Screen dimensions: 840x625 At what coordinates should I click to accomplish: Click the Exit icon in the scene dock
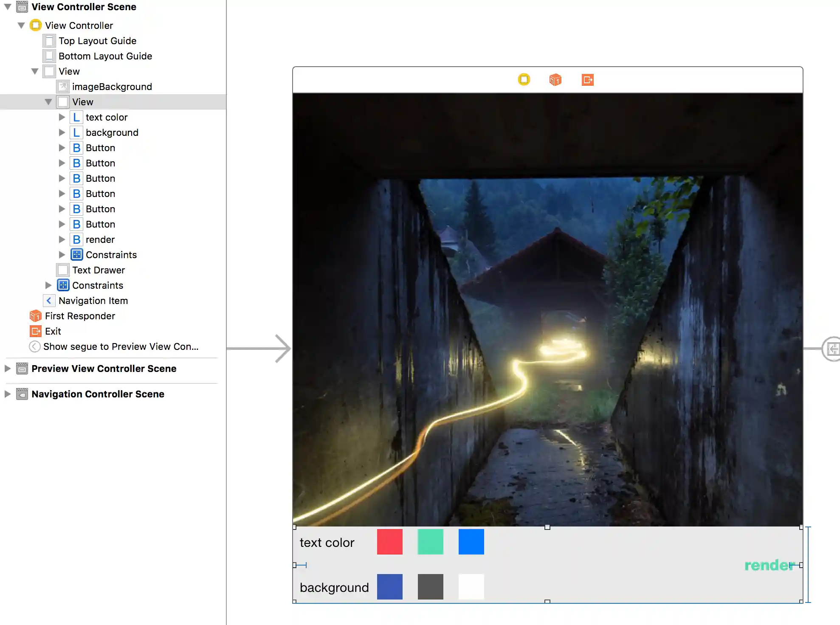tap(588, 79)
